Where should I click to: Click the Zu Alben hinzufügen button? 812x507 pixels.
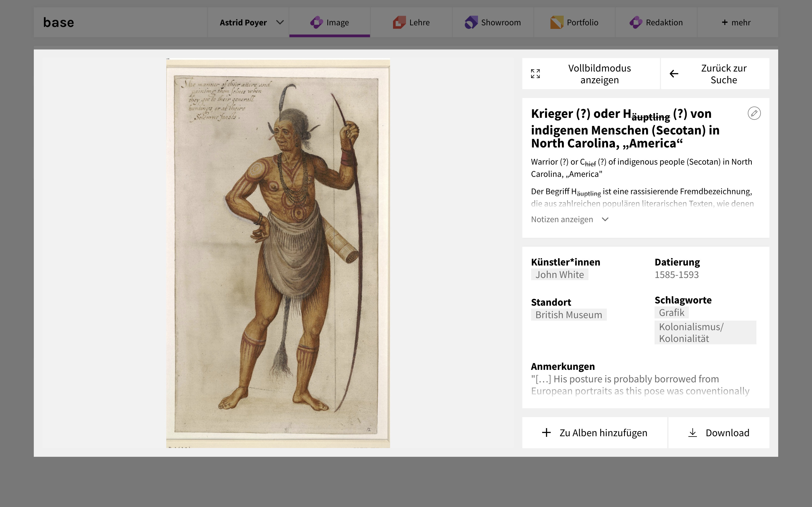594,433
